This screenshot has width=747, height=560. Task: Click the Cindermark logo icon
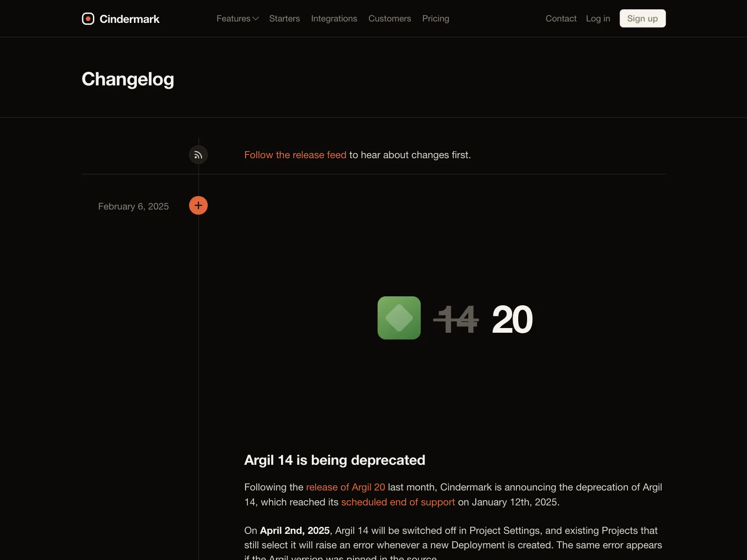coord(88,19)
